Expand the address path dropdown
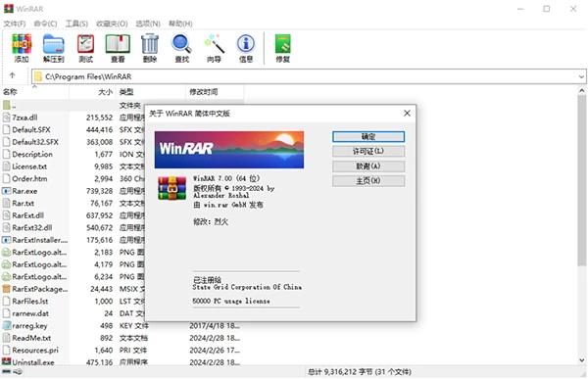 pos(581,76)
